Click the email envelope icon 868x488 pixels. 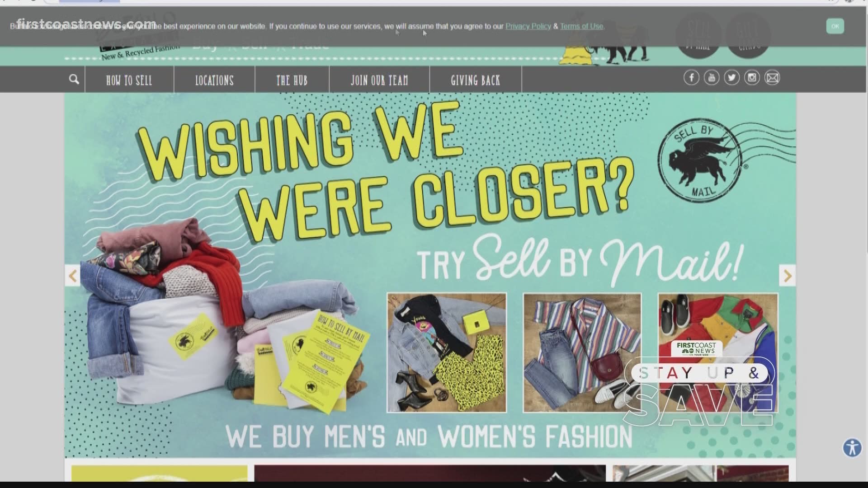coord(772,78)
